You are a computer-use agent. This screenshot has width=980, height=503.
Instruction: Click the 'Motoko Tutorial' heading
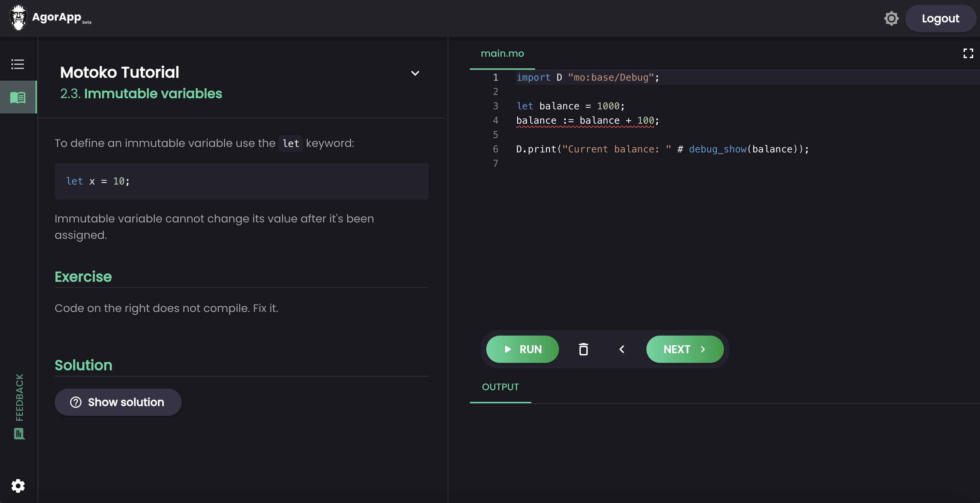(120, 72)
